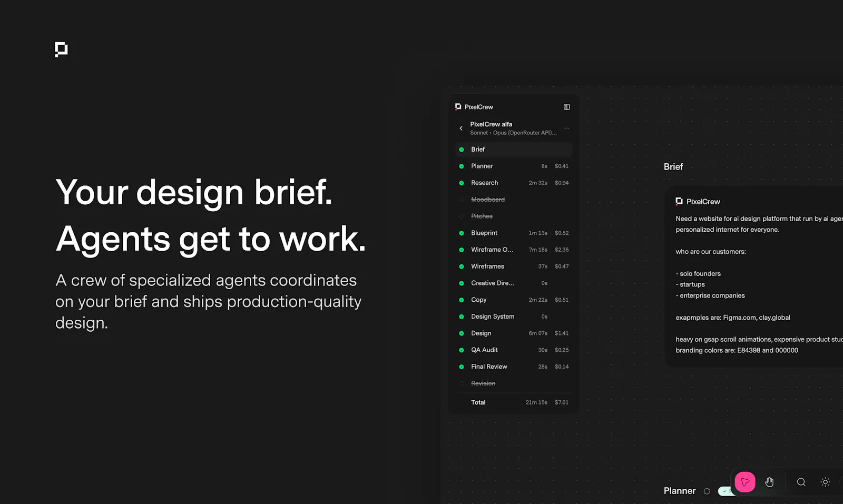Click the PixelCrew logo in the Brief card
This screenshot has width=843, height=504.
click(x=679, y=201)
